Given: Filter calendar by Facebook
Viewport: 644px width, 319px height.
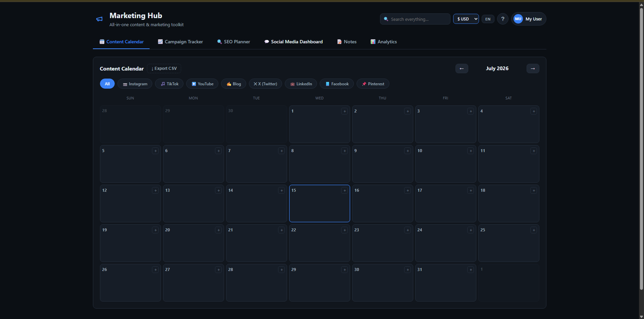Looking at the screenshot, I should (337, 84).
